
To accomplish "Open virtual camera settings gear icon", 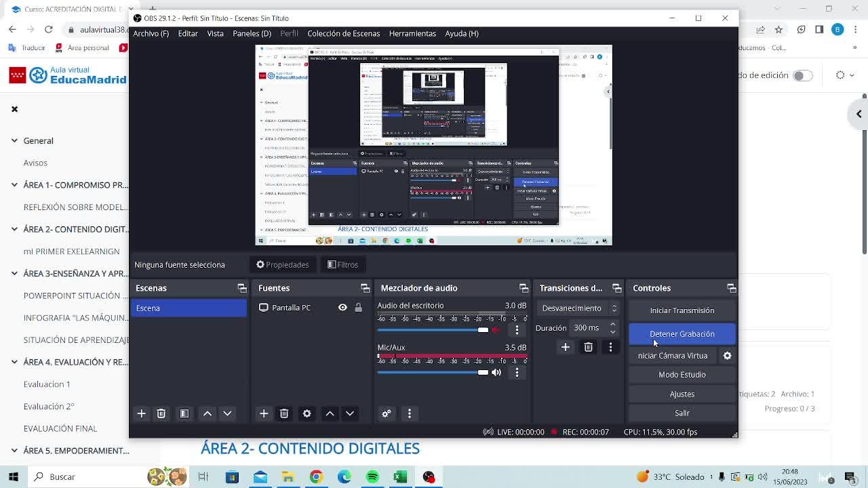I will click(727, 356).
